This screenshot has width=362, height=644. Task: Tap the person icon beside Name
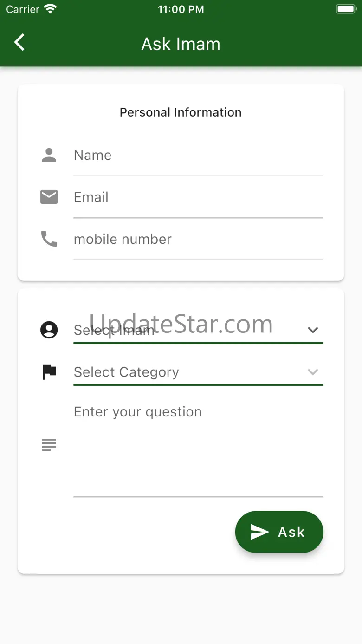click(x=49, y=155)
